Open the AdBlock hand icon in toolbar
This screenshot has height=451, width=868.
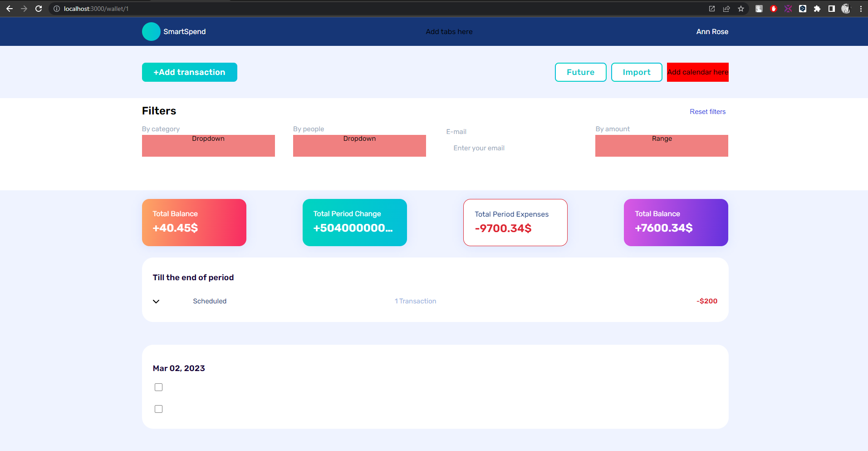(774, 9)
